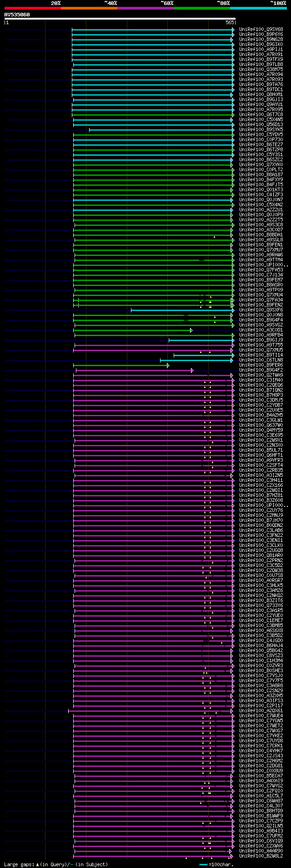This screenshot has height=868, width=291.
Task: Select the UniRef100_Q4MY59 label
Action: 261,430
